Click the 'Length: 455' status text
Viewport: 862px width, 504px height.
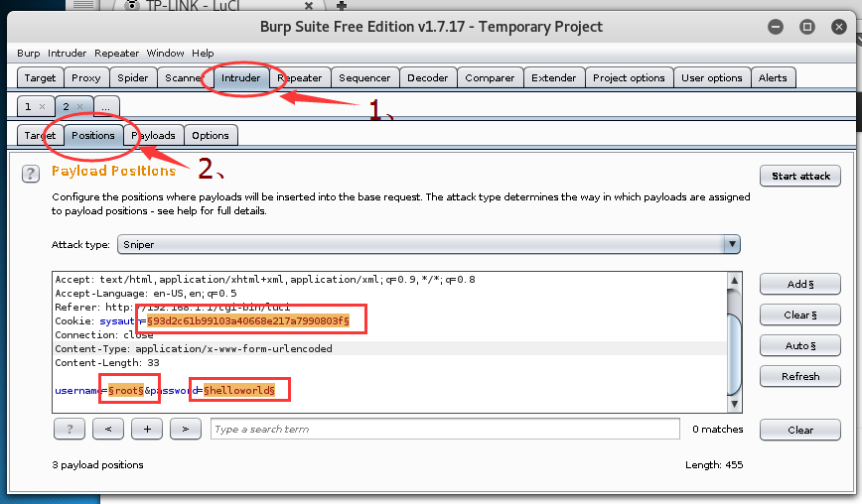point(714,465)
